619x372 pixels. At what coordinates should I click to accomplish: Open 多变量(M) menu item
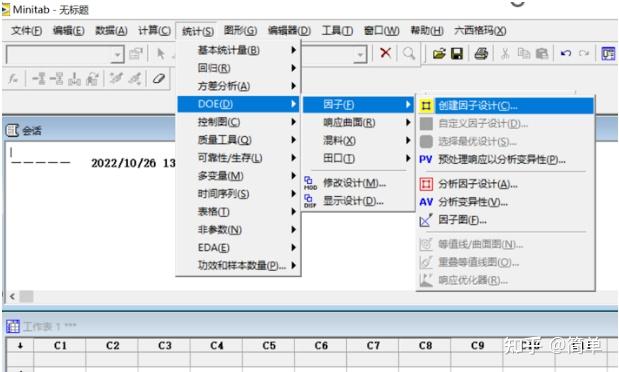(x=238, y=176)
